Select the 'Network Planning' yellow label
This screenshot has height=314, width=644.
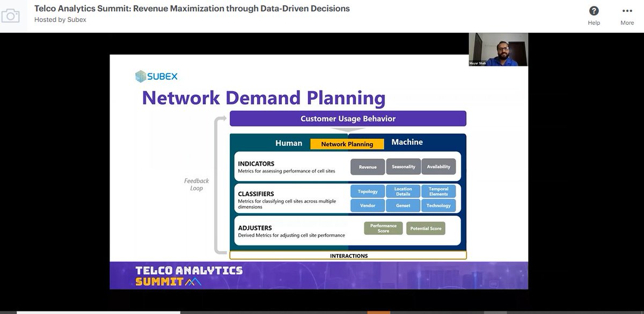point(347,144)
